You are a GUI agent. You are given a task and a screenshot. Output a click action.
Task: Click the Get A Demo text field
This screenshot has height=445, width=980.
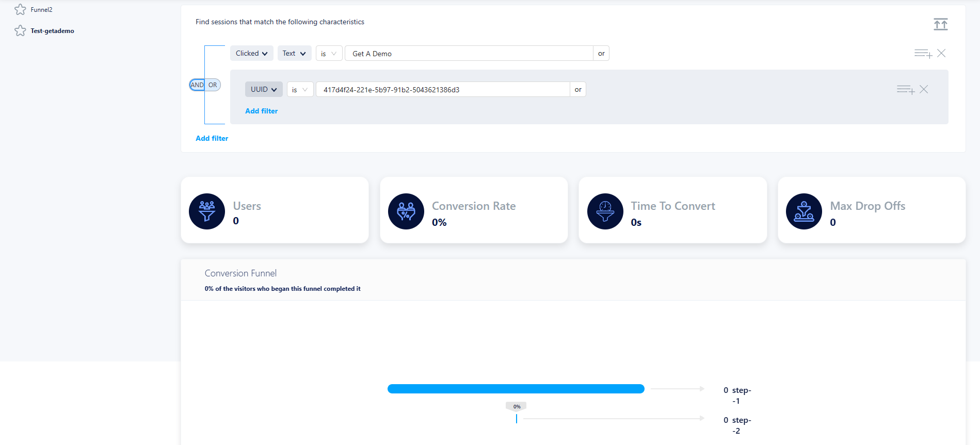point(469,54)
